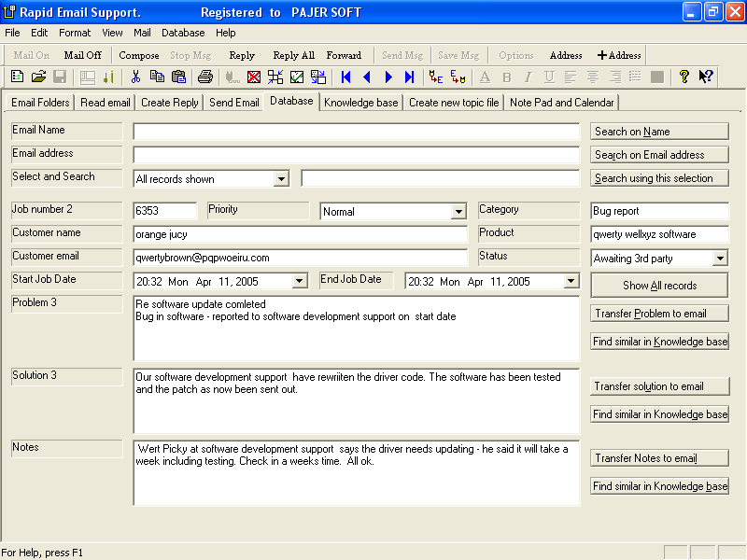Click the Forward toolbar button
747x560 pixels.
click(344, 55)
